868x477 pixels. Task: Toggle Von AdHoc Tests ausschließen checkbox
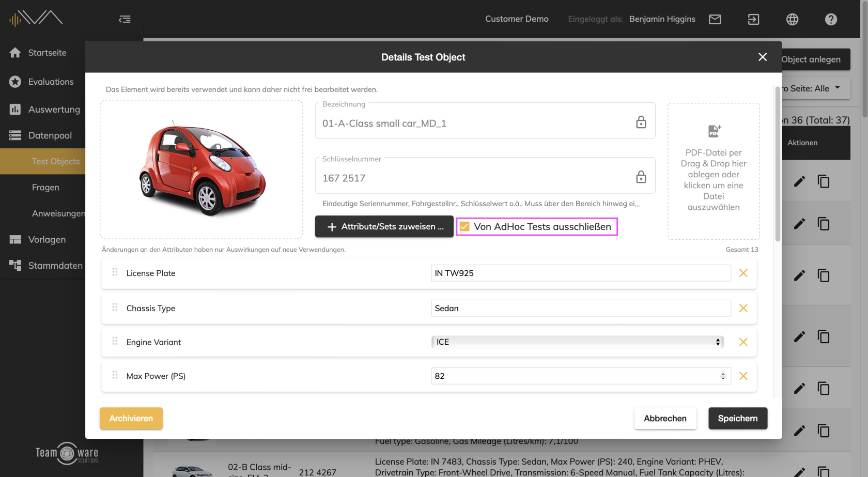coord(464,226)
